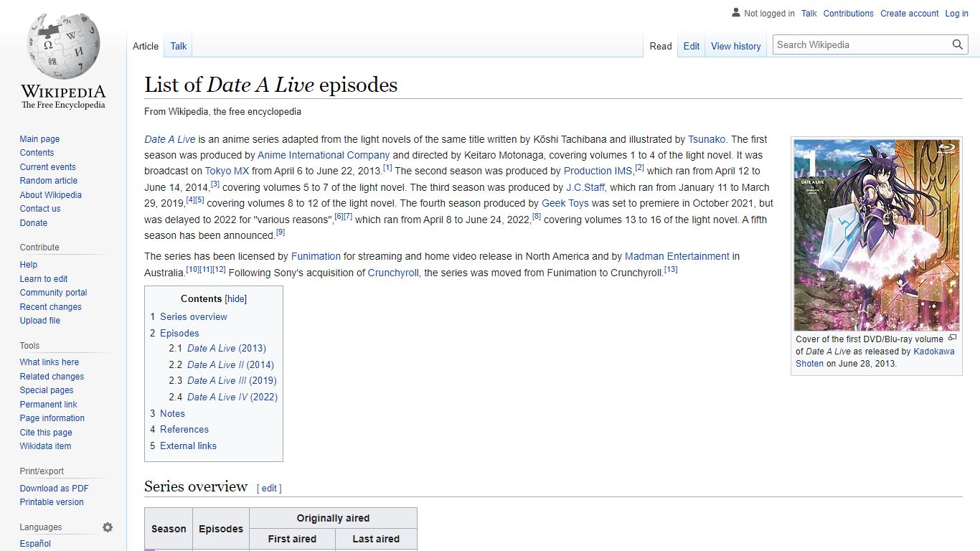Open the Help link
Viewport: 980px width, 551px height.
click(x=29, y=265)
